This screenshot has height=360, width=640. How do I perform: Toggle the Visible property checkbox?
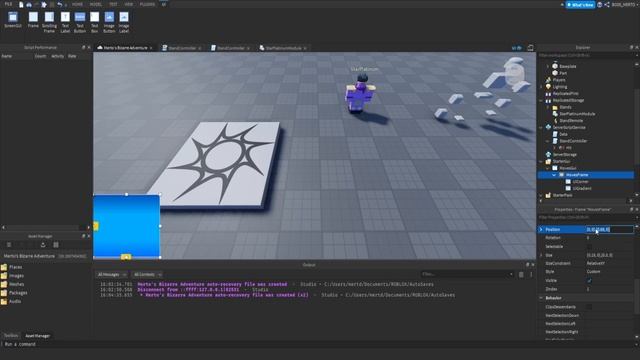click(x=589, y=280)
